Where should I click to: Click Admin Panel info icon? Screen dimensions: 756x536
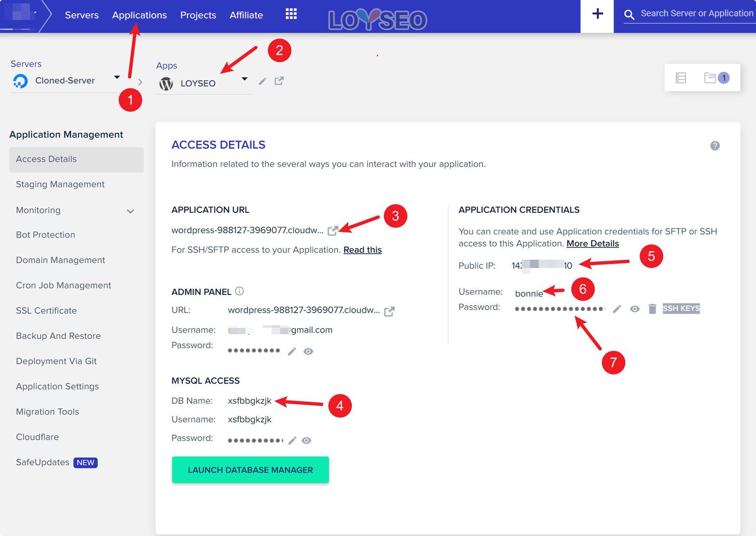coord(239,291)
